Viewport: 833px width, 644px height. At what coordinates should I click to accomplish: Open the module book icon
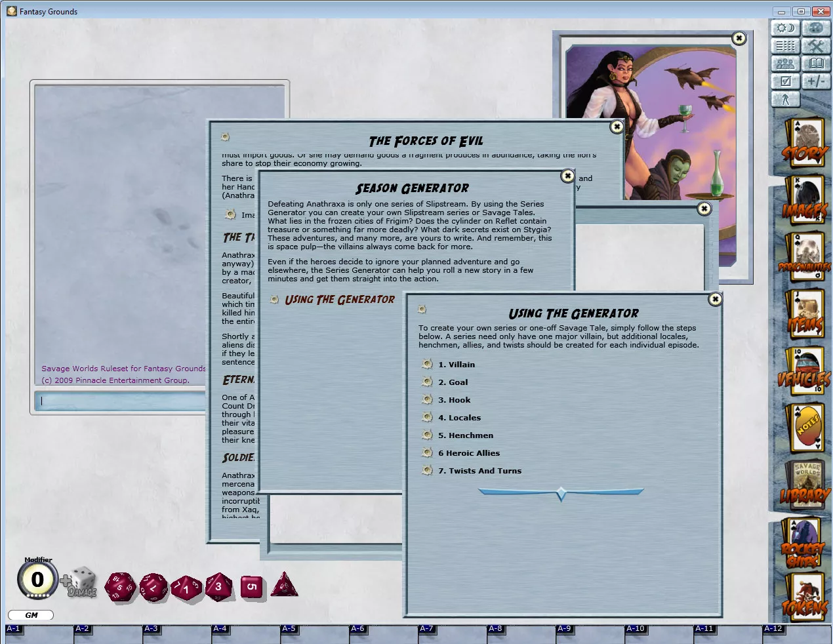(x=816, y=64)
